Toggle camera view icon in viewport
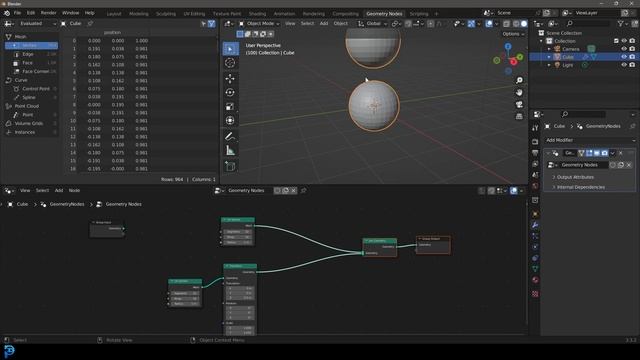The image size is (640, 360). [x=519, y=104]
